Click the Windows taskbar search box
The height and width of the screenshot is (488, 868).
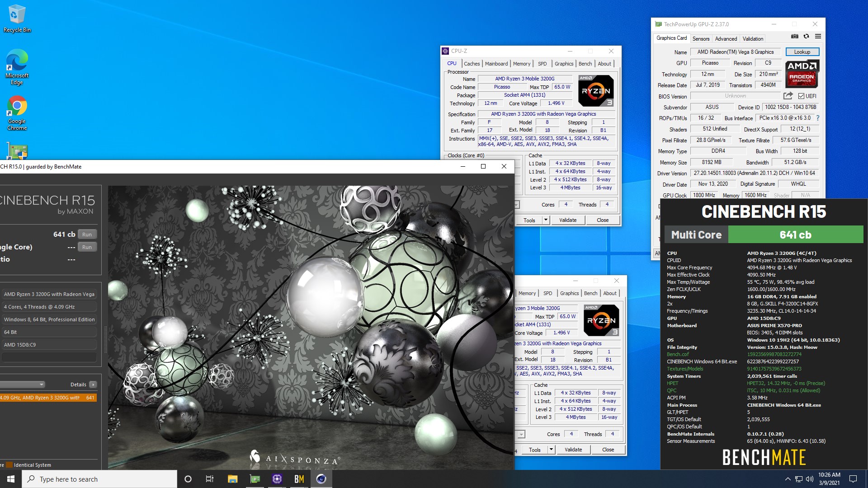[x=99, y=479]
